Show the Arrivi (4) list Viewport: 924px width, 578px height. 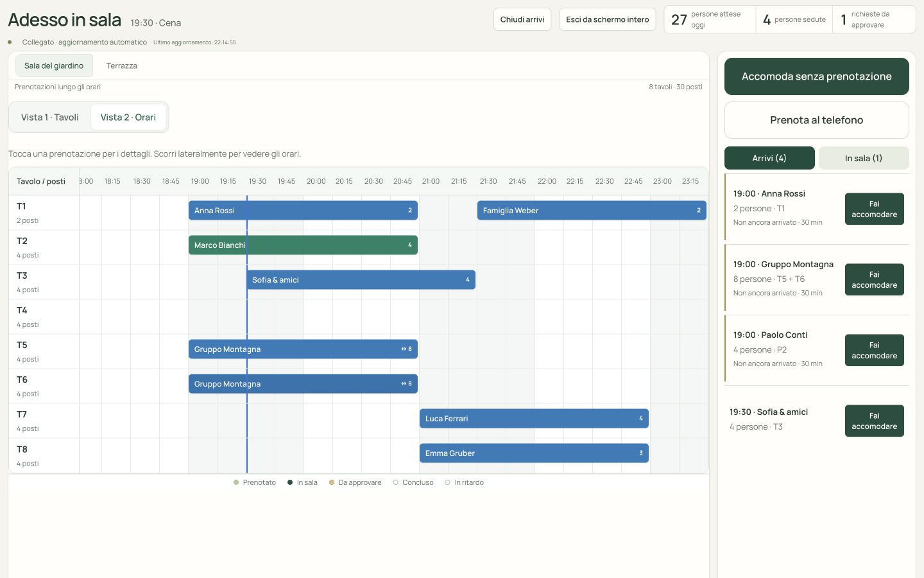[x=769, y=158]
